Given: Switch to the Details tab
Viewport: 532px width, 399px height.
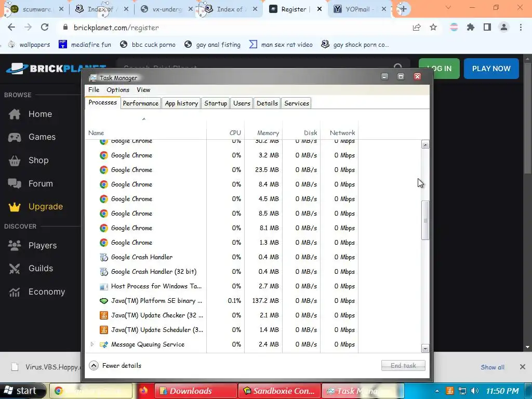Looking at the screenshot, I should coord(267,103).
